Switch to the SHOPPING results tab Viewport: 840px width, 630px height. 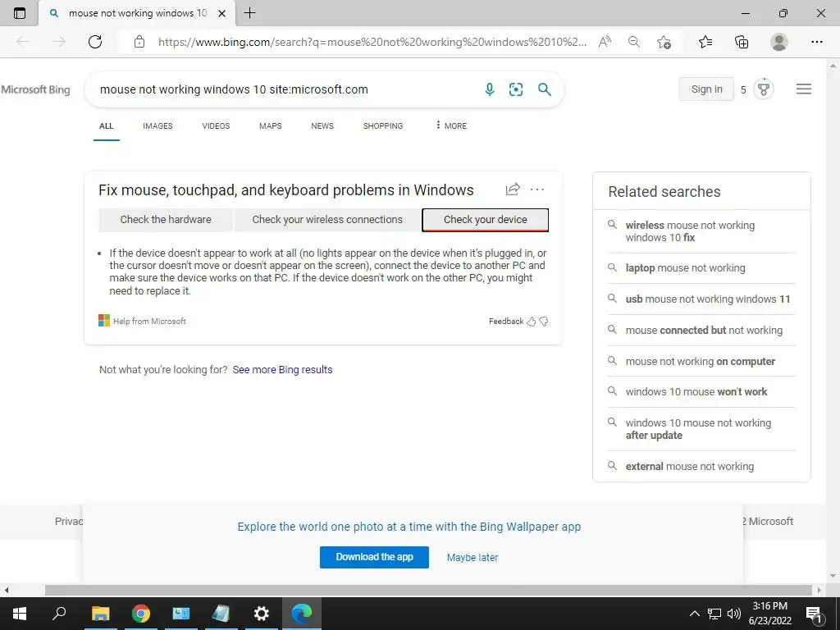point(383,126)
